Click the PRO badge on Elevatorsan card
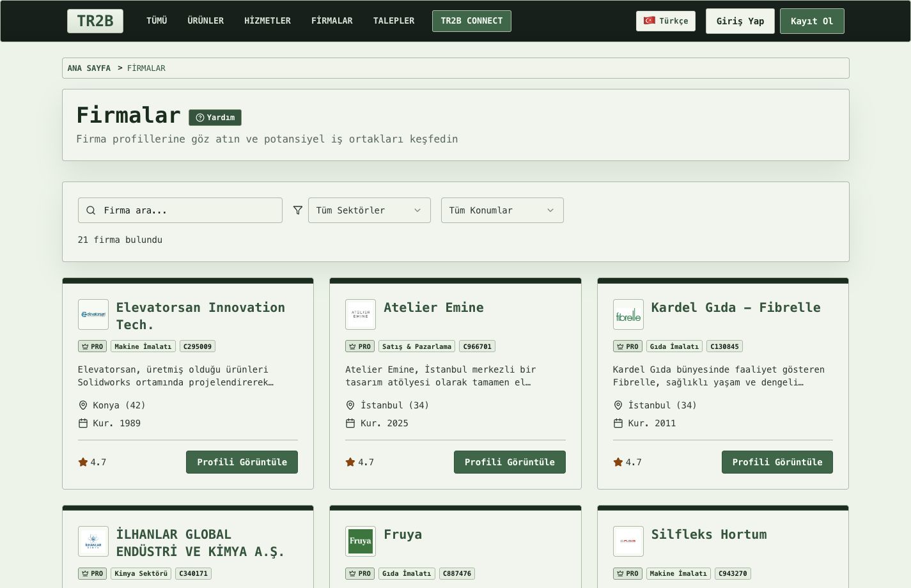 tap(93, 346)
